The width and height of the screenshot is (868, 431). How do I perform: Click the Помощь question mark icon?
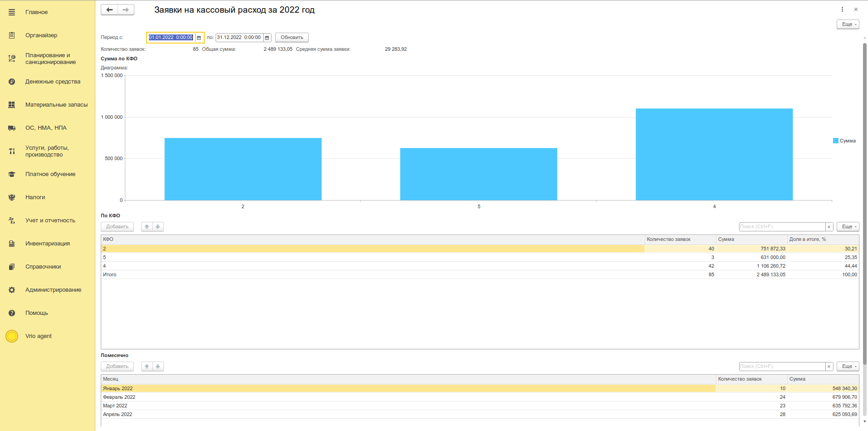tap(12, 313)
